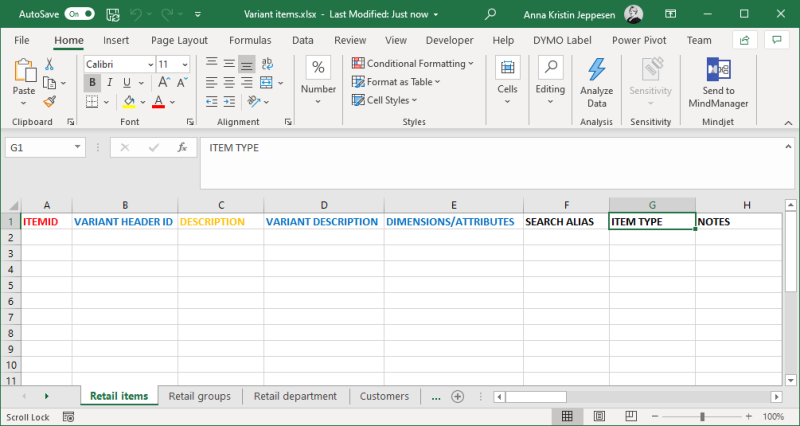Viewport: 800px width, 426px height.
Task: Adjust the zoom slider handle
Action: click(x=703, y=417)
